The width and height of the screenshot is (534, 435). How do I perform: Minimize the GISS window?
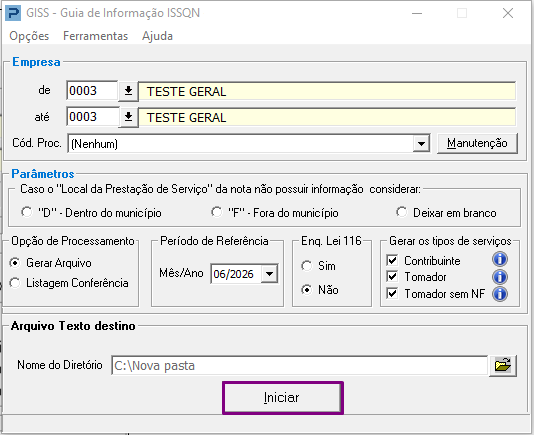[417, 13]
